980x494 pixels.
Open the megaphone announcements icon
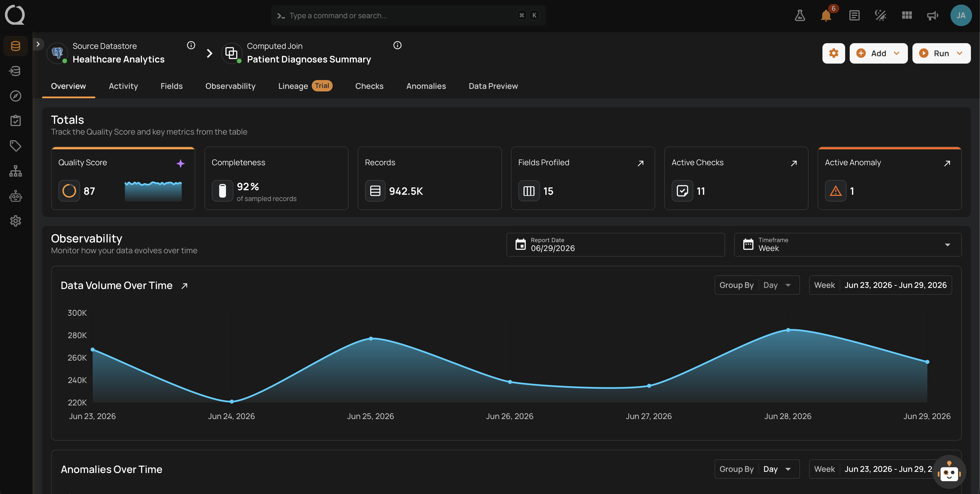(933, 15)
